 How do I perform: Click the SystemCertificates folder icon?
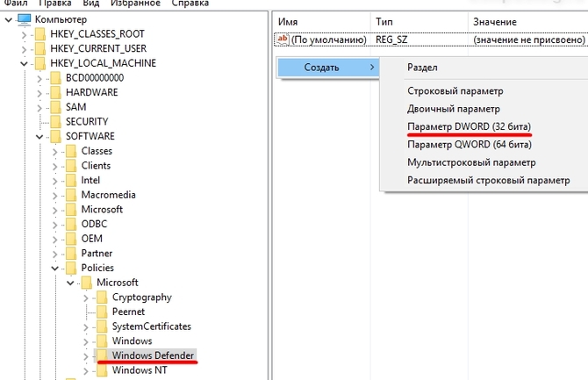click(102, 326)
